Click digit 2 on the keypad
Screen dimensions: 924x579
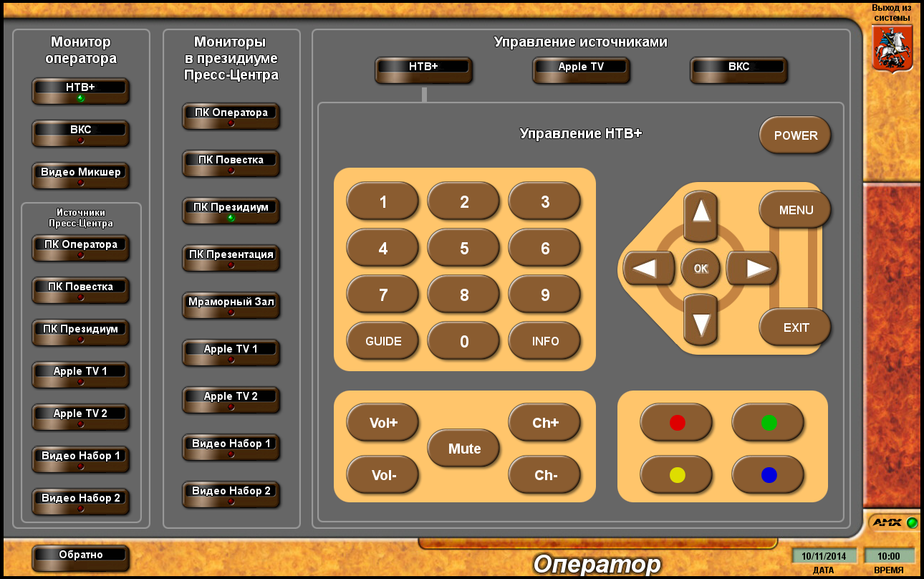tap(463, 201)
